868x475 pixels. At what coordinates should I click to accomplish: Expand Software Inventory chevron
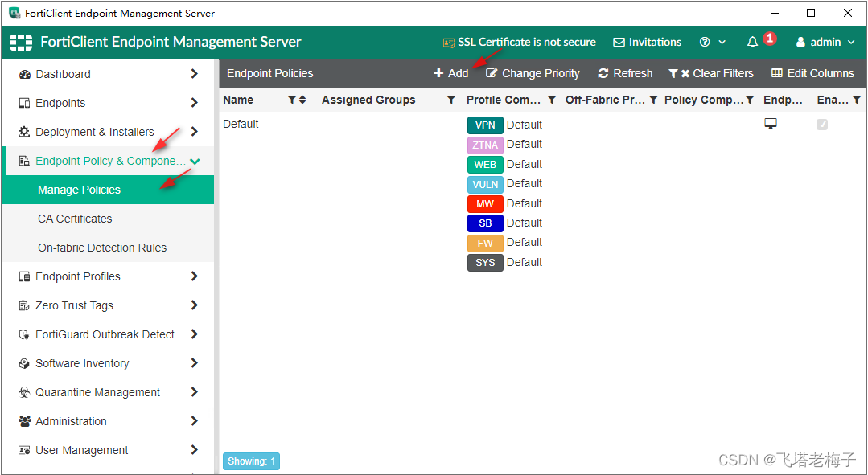195,363
